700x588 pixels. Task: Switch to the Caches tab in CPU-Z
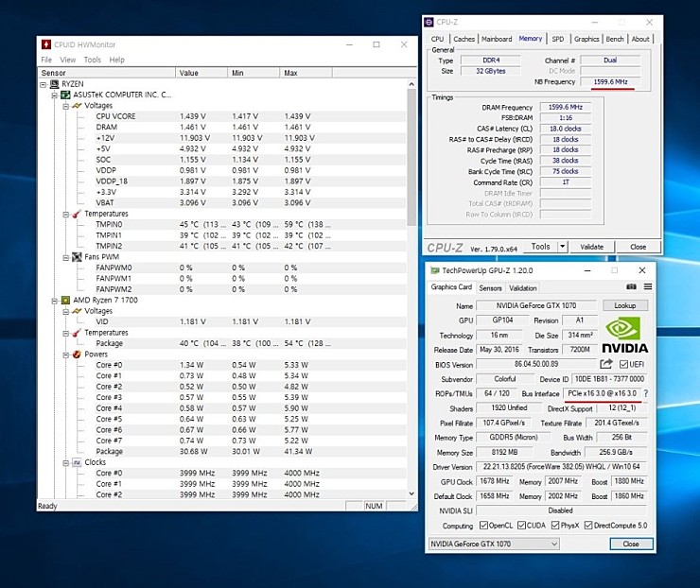coord(464,39)
